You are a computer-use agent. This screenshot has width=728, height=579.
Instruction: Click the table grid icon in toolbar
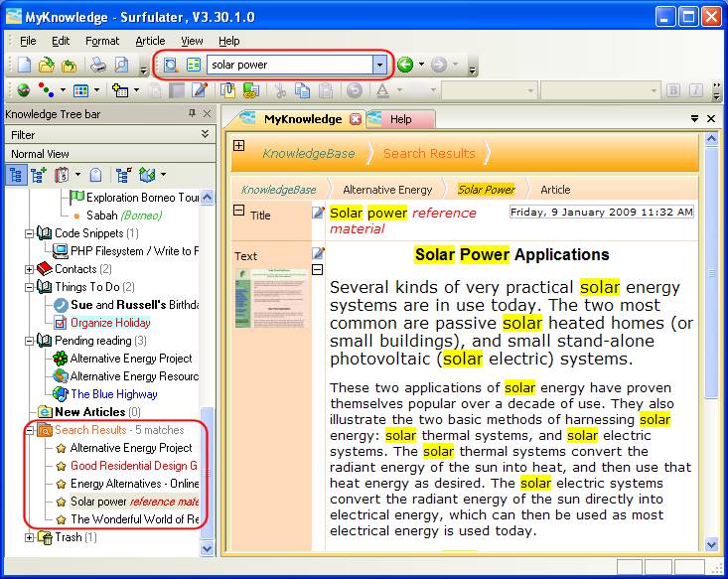tap(80, 90)
